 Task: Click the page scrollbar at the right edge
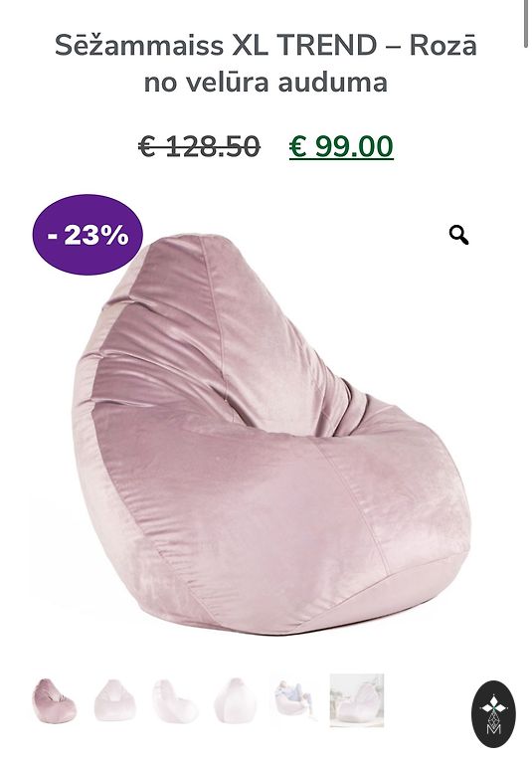pos(526,24)
